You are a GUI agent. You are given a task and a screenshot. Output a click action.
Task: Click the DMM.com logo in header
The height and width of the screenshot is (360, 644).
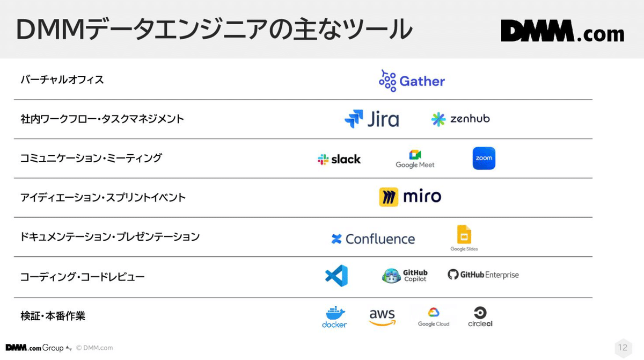coord(562,31)
